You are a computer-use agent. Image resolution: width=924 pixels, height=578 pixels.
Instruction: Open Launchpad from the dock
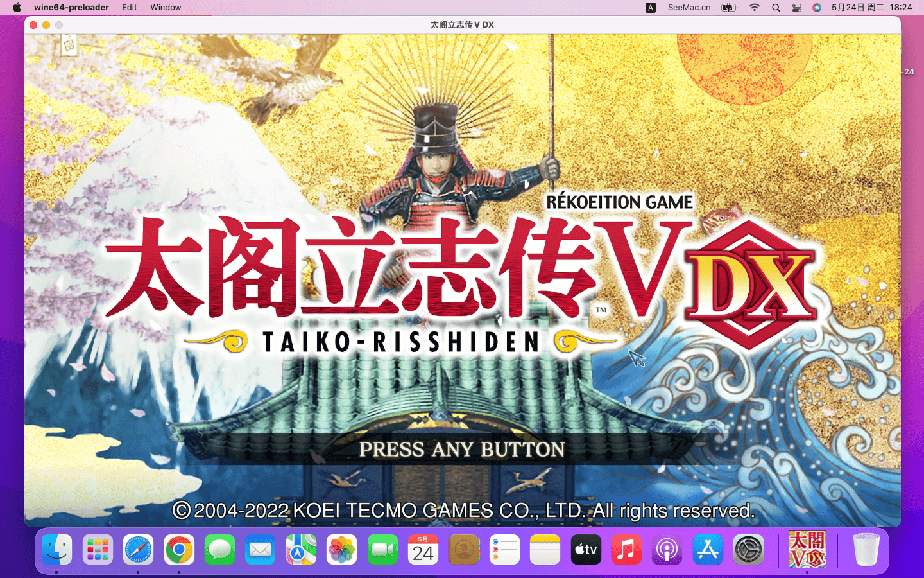click(x=98, y=550)
